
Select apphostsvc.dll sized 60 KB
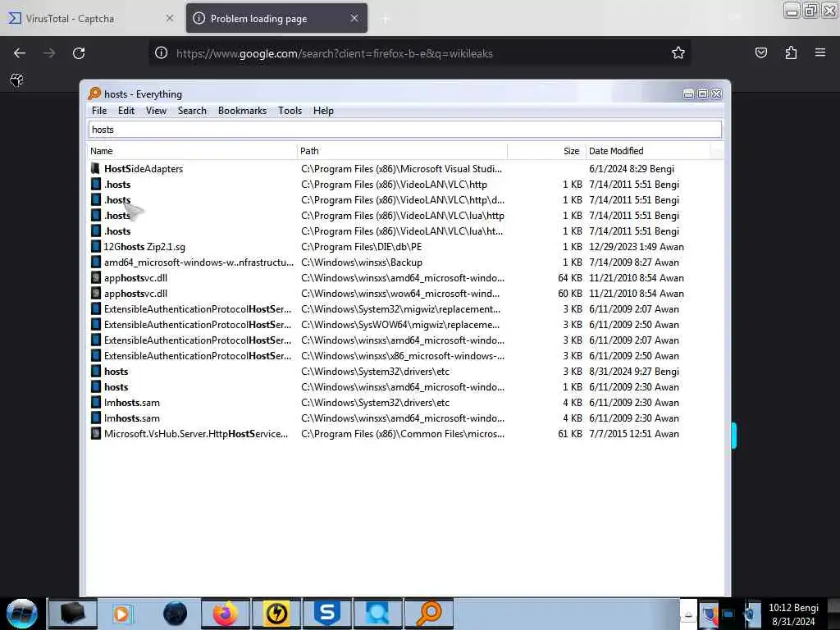[135, 294]
